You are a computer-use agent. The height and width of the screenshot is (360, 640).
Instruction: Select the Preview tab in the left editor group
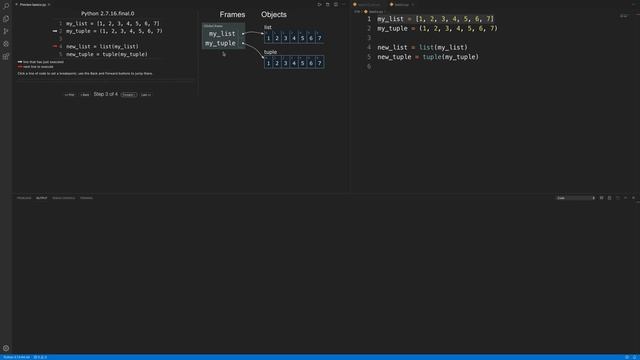point(33,4)
